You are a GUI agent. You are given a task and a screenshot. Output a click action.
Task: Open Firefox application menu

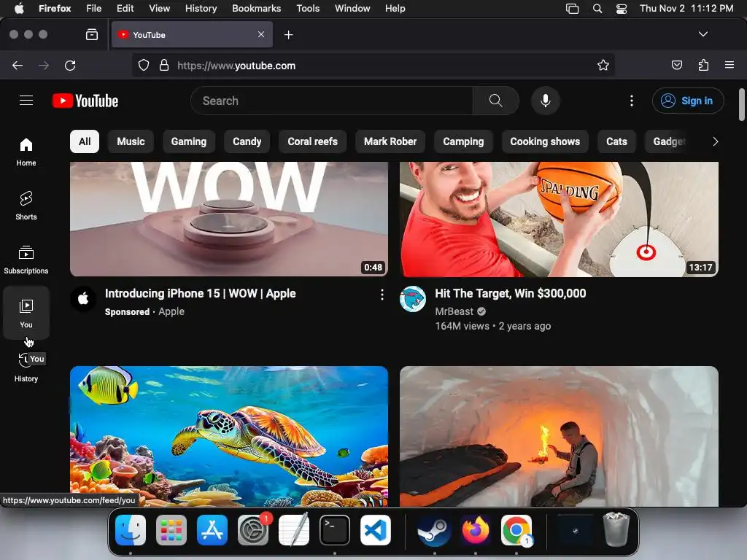729,65
